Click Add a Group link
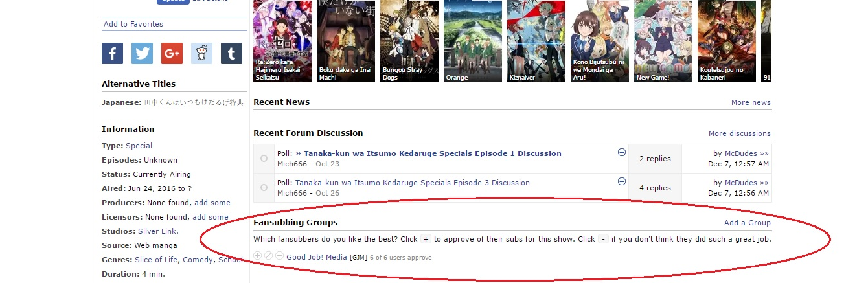The image size is (868, 283). (x=747, y=223)
